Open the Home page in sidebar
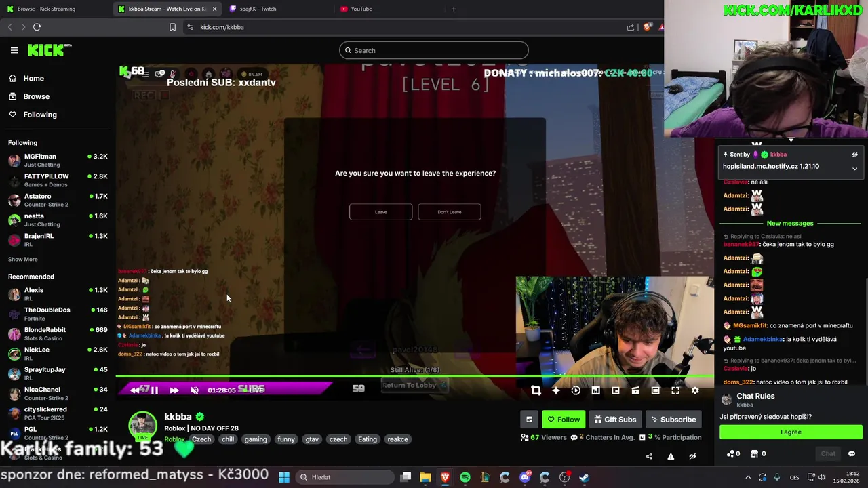Screen dimensions: 868x488 (x=26, y=78)
